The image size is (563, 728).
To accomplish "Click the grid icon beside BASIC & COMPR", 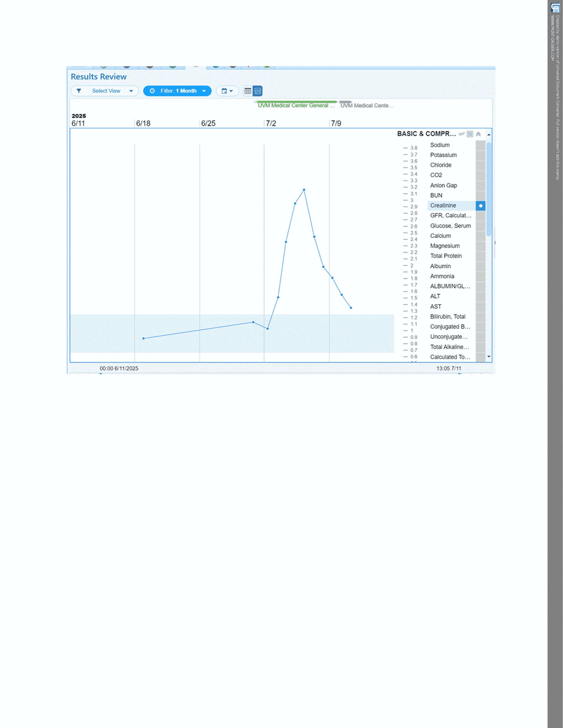I will pyautogui.click(x=470, y=134).
